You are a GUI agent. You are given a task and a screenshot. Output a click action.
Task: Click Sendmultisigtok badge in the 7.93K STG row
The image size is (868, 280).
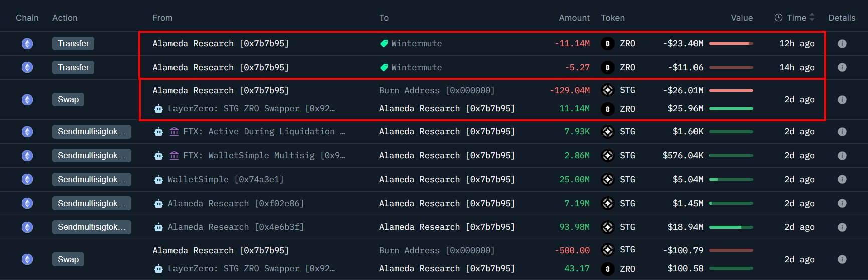pos(91,132)
